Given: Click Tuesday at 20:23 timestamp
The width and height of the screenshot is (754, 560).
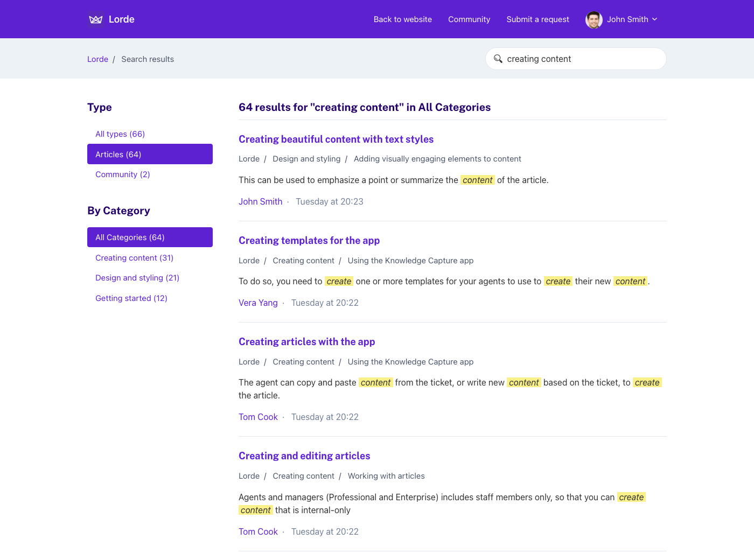Looking at the screenshot, I should click(x=330, y=201).
